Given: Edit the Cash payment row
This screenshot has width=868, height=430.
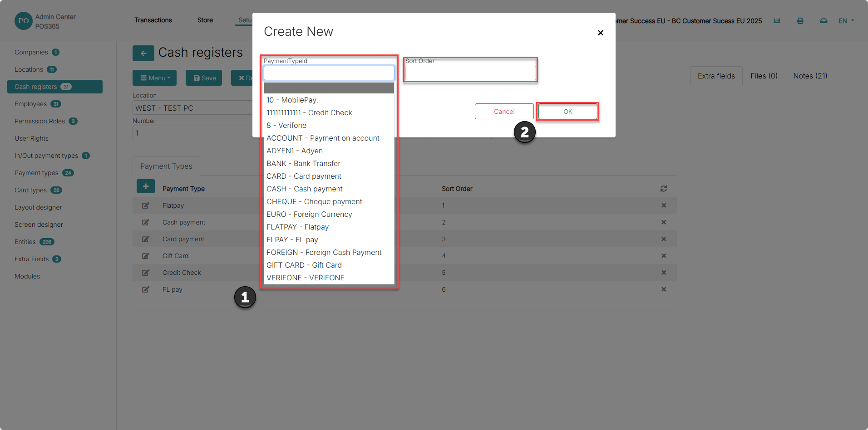Looking at the screenshot, I should (146, 222).
